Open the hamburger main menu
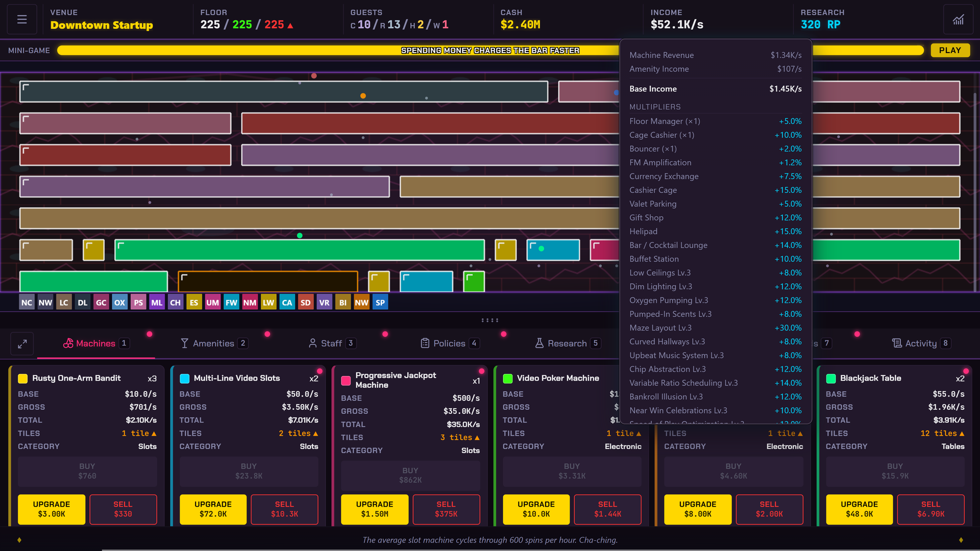This screenshot has height=551, width=980. coord(22,19)
